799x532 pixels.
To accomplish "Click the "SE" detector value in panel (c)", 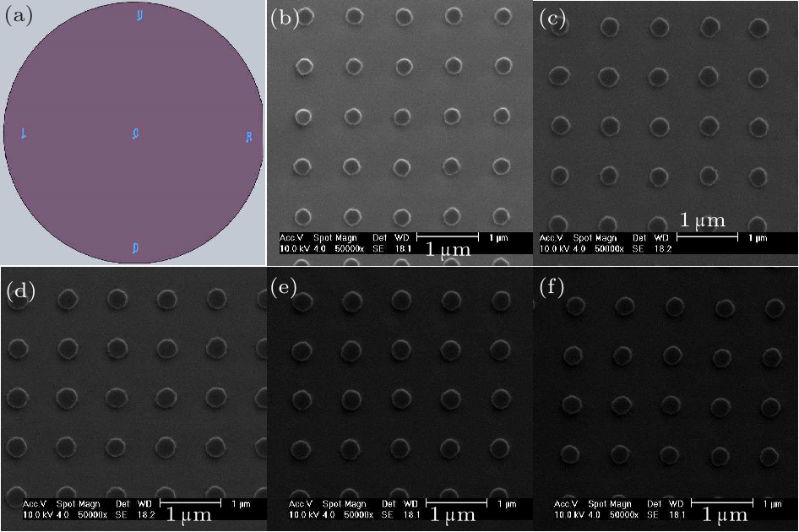I will pyautogui.click(x=638, y=248).
